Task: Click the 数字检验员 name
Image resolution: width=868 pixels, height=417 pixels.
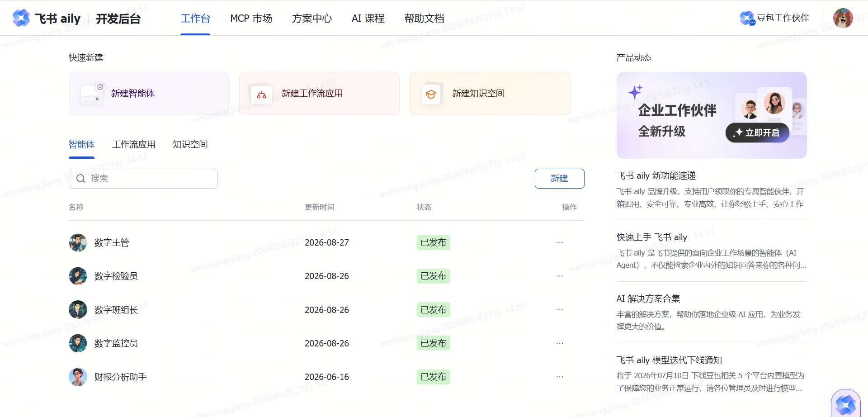Action: click(116, 276)
